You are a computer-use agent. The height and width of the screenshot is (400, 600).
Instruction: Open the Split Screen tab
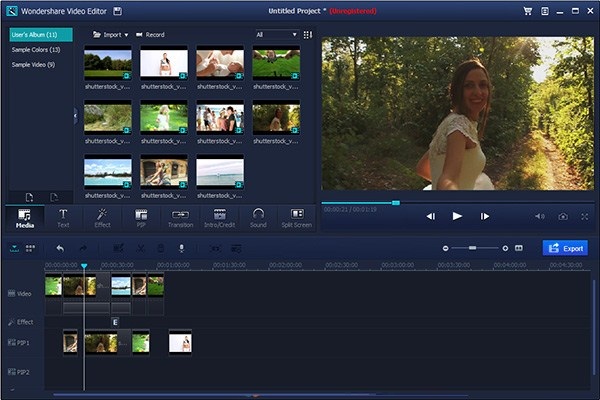coord(295,217)
